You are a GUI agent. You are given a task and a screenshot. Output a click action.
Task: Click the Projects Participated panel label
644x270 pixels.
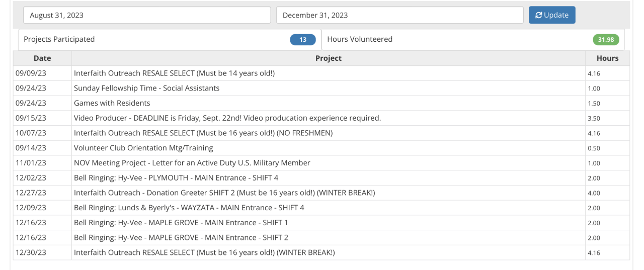pos(59,39)
